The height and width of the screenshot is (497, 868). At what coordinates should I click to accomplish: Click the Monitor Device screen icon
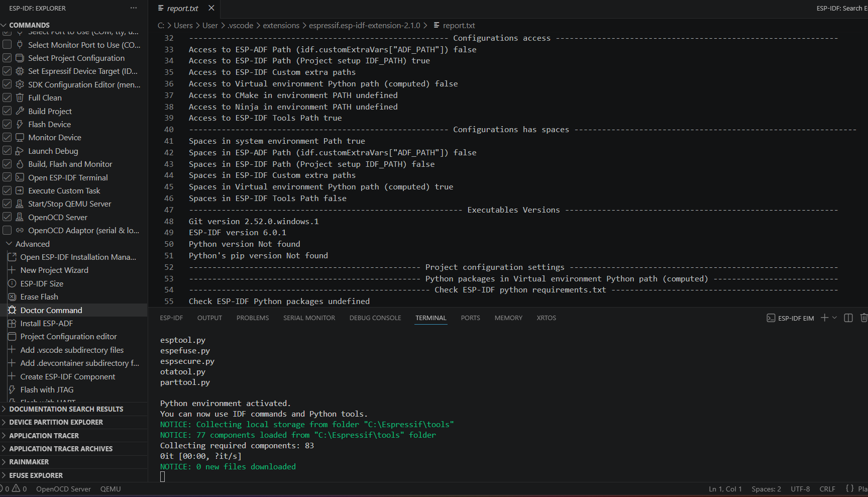tap(20, 137)
